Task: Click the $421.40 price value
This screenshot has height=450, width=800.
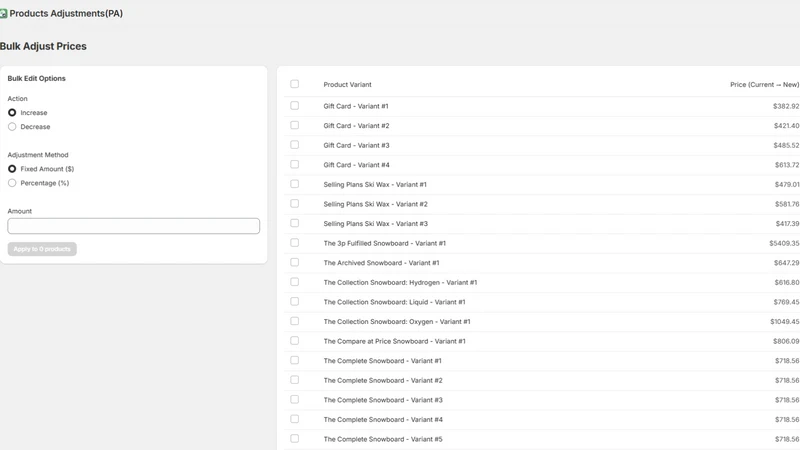Action: point(786,126)
